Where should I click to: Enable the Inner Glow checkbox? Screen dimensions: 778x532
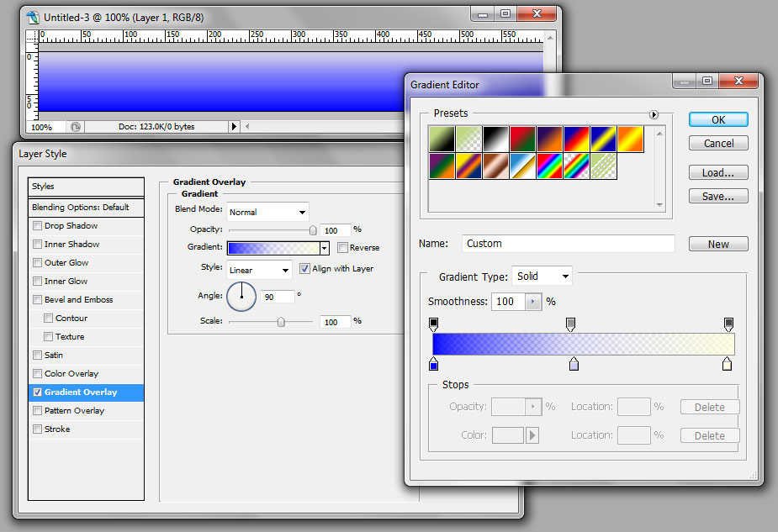[37, 281]
